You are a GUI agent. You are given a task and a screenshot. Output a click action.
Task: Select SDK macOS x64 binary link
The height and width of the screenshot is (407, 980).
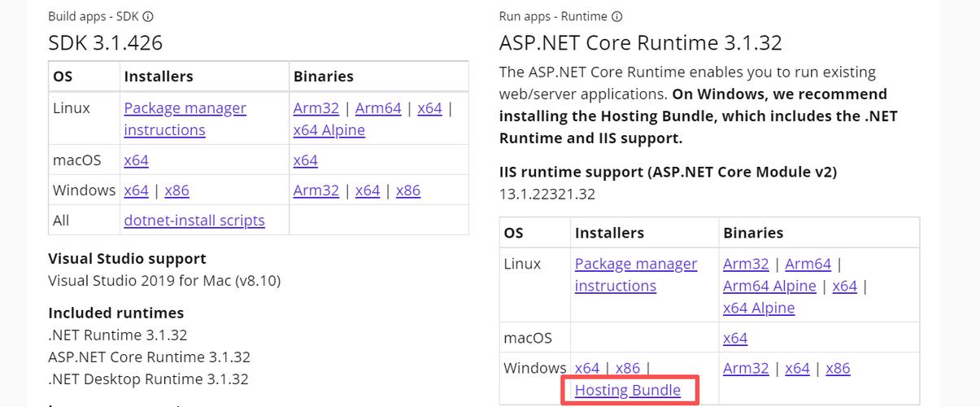point(305,160)
